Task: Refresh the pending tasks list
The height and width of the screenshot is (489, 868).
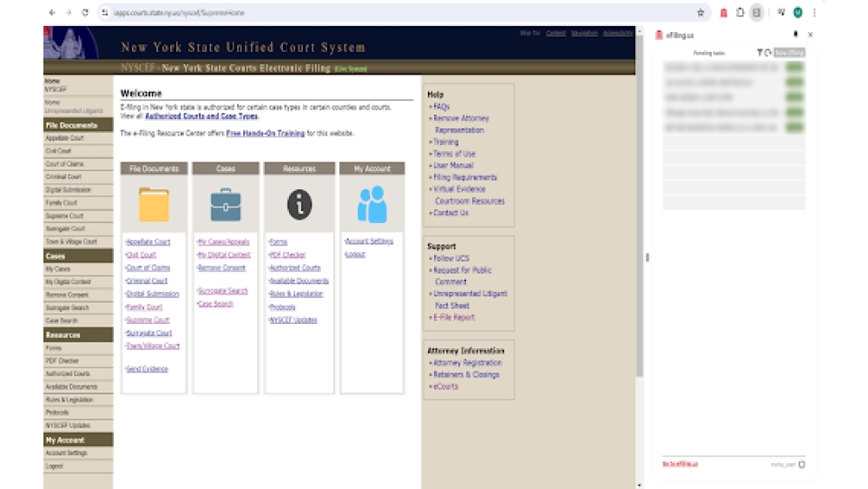Action: click(768, 53)
